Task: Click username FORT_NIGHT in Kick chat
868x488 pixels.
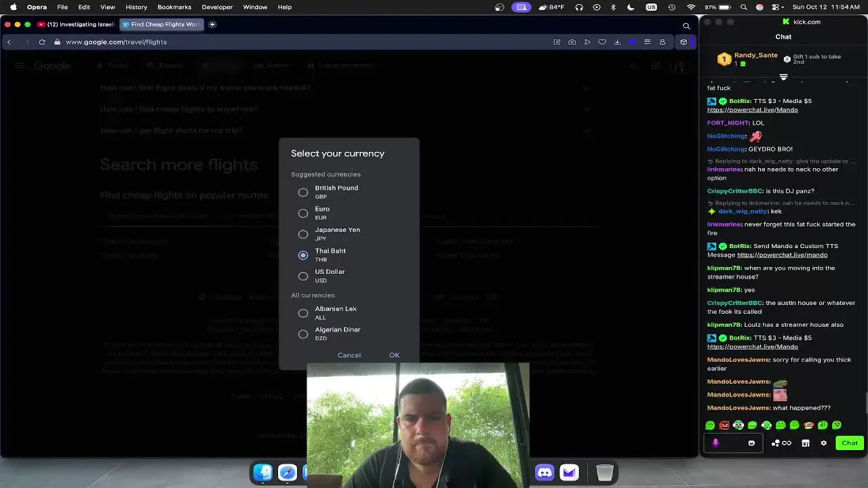Action: [x=728, y=123]
